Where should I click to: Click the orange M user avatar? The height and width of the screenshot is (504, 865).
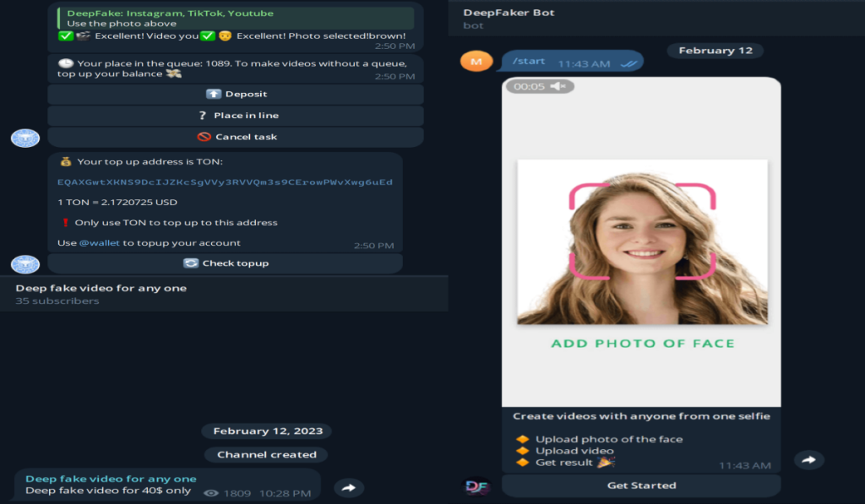click(476, 61)
